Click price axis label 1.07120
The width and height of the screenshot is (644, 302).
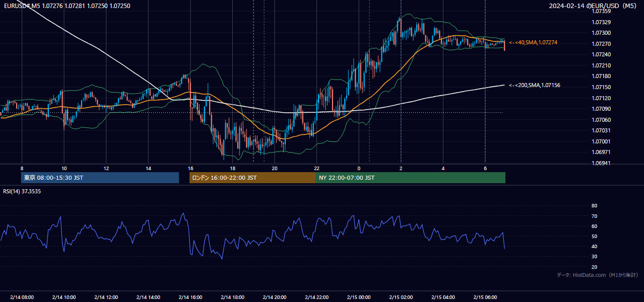coord(601,98)
